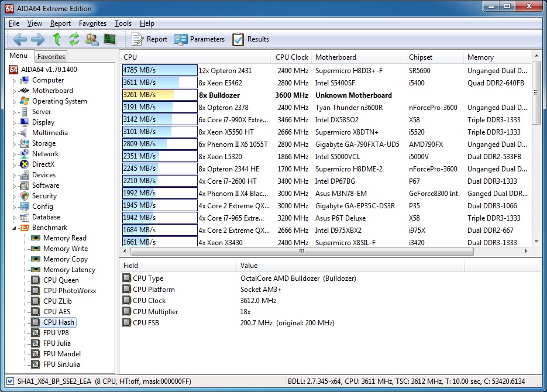
Task: Click the horizontal scrollbar thumb
Action: [x=302, y=251]
